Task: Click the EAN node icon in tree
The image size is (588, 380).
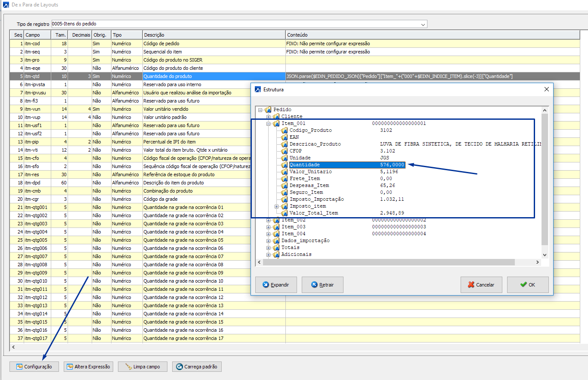Action: click(x=284, y=137)
